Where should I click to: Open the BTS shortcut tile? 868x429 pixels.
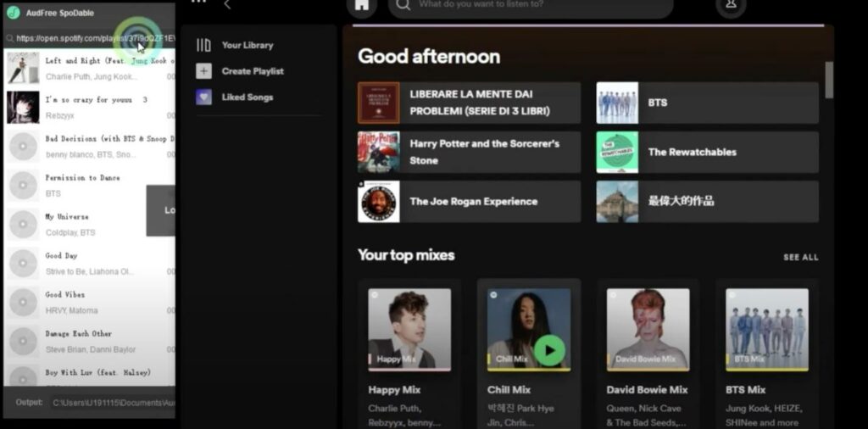click(708, 103)
